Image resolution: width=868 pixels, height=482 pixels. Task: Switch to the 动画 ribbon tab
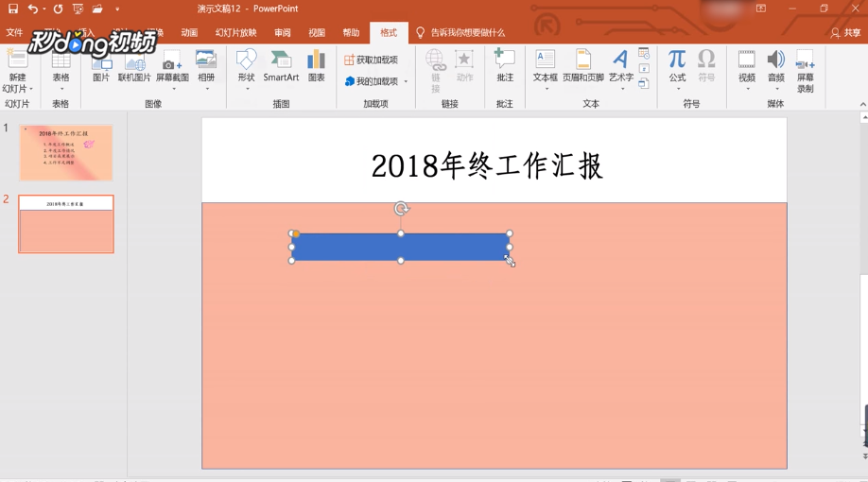[189, 33]
